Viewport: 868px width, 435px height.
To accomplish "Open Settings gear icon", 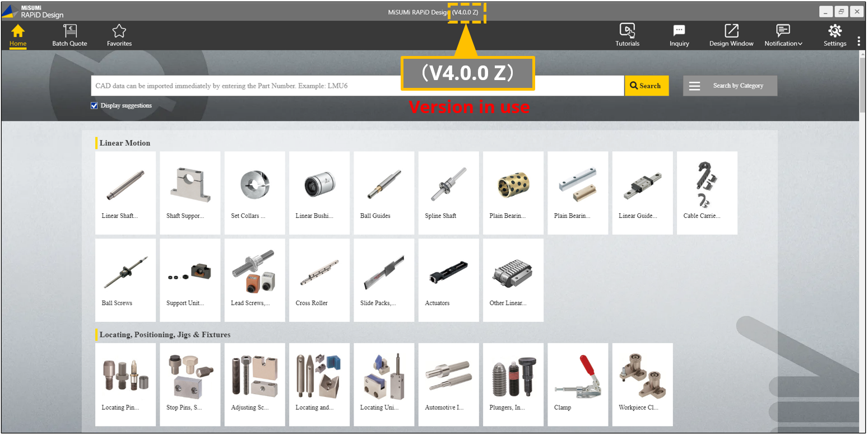I will [x=834, y=35].
